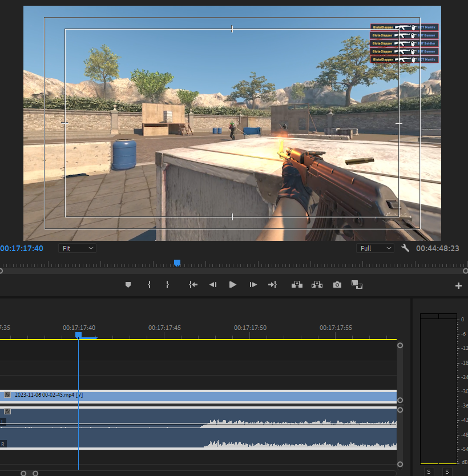The width and height of the screenshot is (468, 476).
Task: Click the timeline playhead at 00:17:17:40
Action: click(x=78, y=335)
